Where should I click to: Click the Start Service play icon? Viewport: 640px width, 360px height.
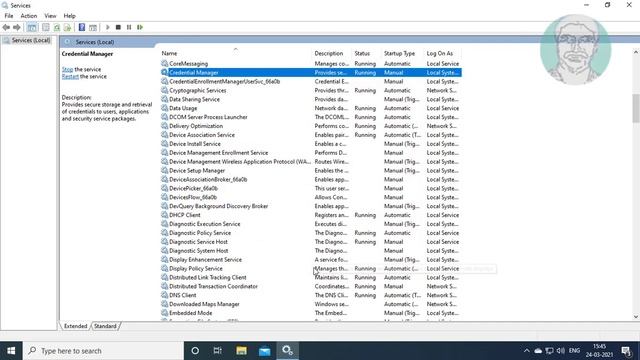[108, 27]
